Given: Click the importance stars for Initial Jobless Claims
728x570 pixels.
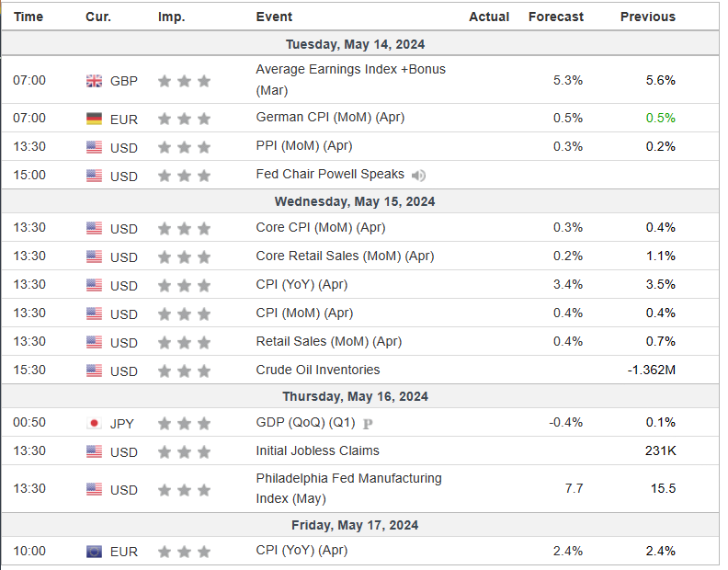Looking at the screenshot, I should pos(184,451).
